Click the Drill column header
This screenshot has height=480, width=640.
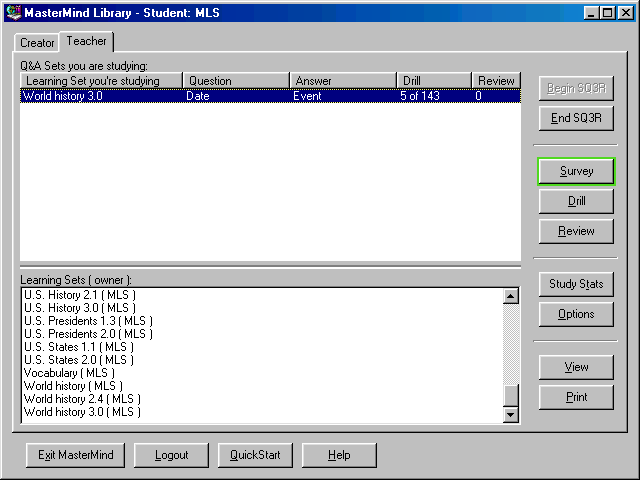tap(434, 80)
